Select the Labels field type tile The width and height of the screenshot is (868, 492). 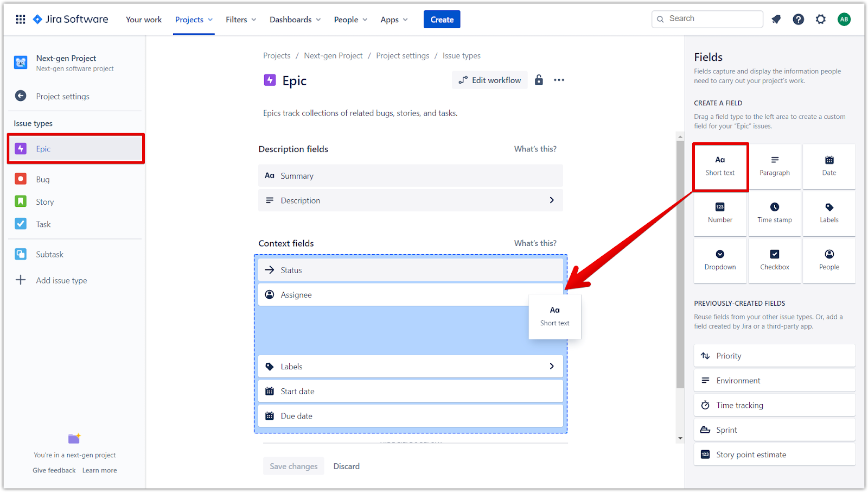(x=829, y=213)
